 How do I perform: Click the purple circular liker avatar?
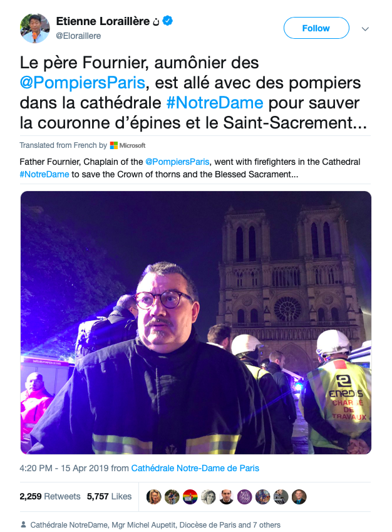244,497
